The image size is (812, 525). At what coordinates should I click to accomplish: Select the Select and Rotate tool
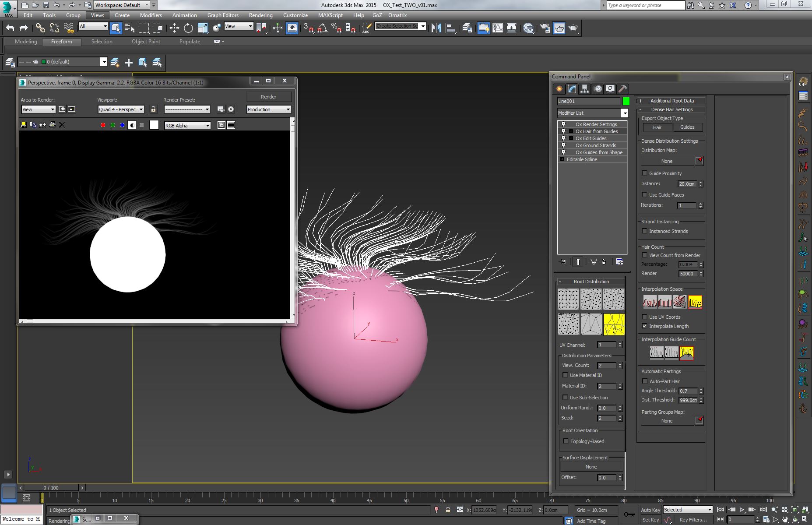click(x=188, y=28)
